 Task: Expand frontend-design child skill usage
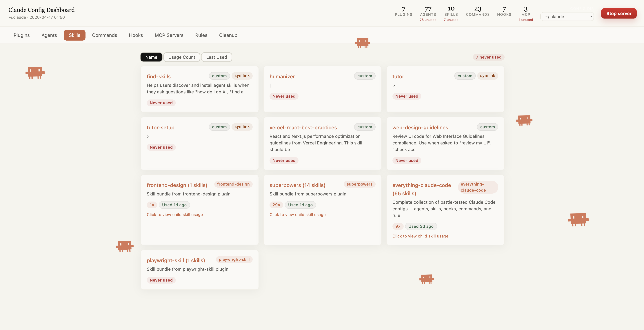(x=175, y=215)
